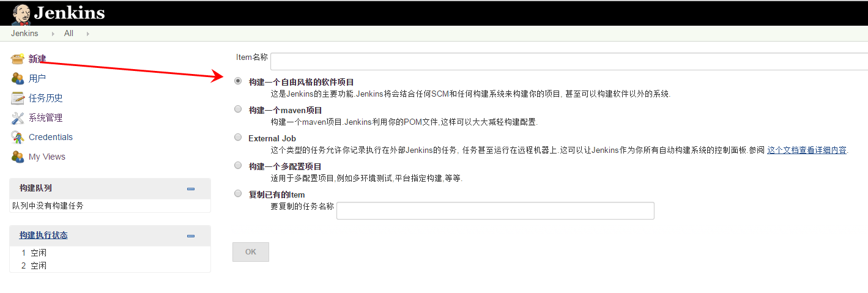
Task: Focus the Item名称 input field
Action: coord(569,61)
